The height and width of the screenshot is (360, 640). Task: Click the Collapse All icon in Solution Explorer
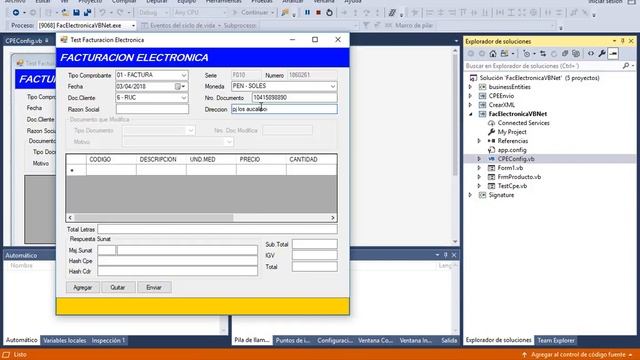pos(565,53)
